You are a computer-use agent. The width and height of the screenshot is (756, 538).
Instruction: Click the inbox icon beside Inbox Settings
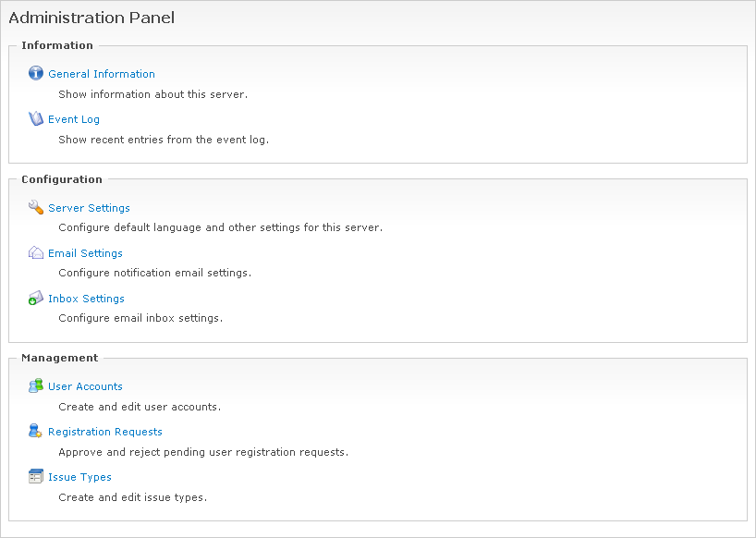tap(36, 299)
